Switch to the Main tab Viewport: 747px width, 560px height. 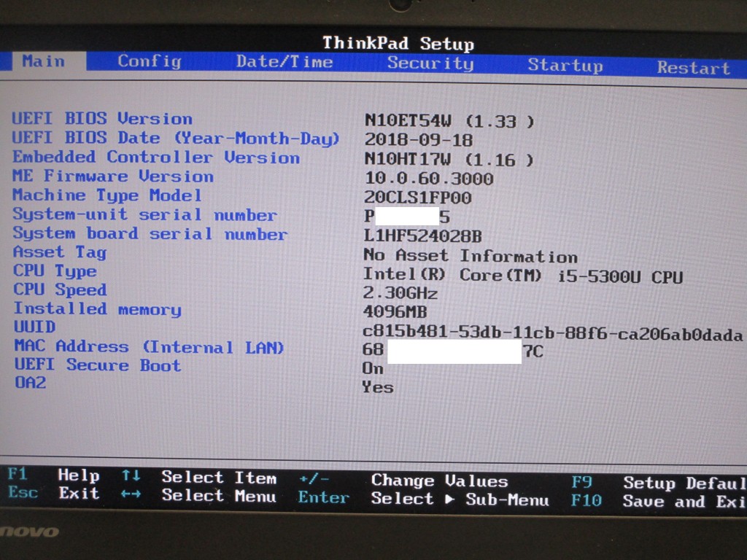pos(43,61)
